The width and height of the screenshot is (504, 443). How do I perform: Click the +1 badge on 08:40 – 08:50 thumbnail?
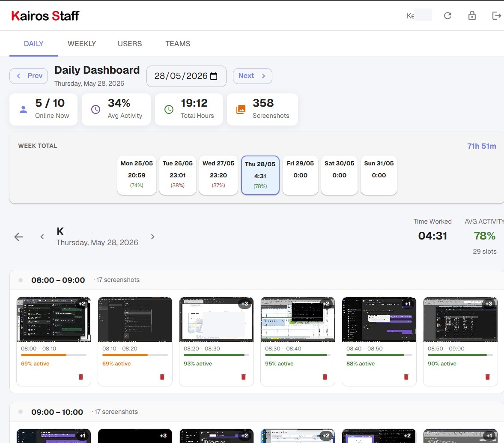408,303
